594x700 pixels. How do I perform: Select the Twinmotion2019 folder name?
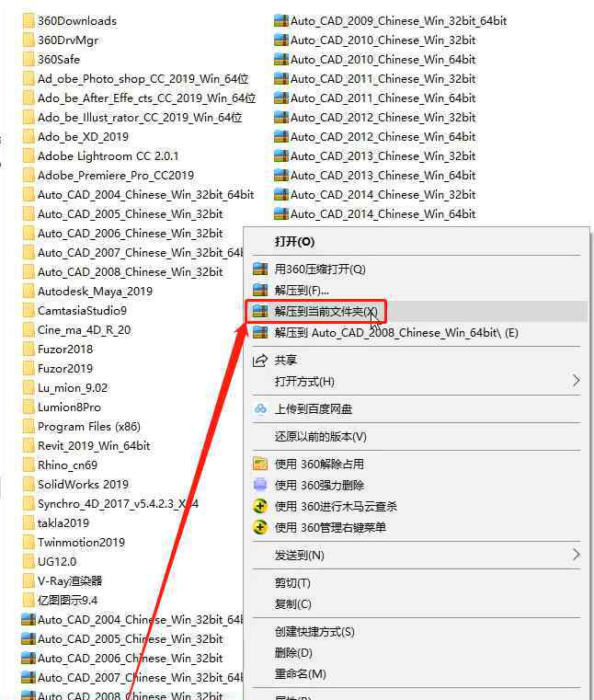[81, 543]
